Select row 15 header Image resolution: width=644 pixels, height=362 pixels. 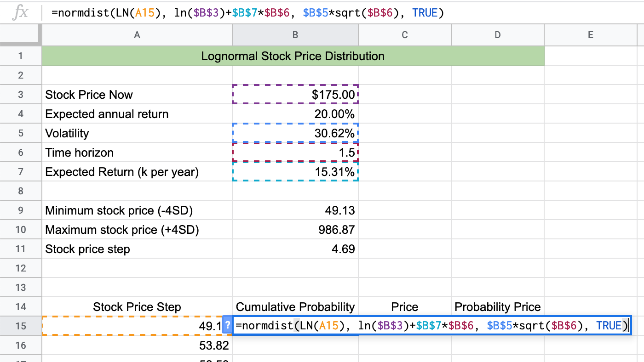click(21, 326)
